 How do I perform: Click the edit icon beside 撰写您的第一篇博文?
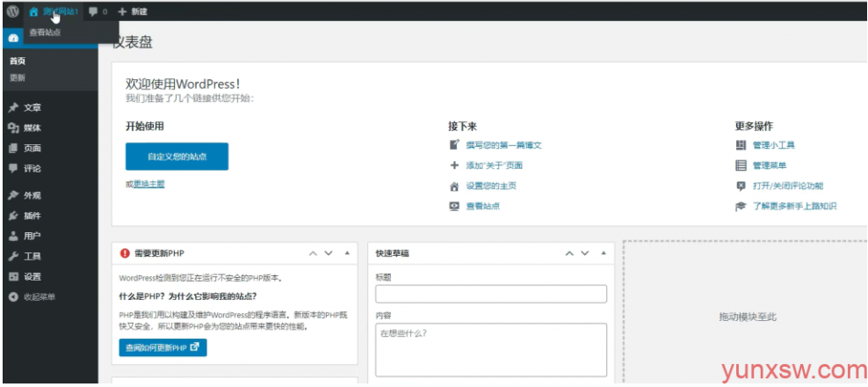click(x=454, y=145)
